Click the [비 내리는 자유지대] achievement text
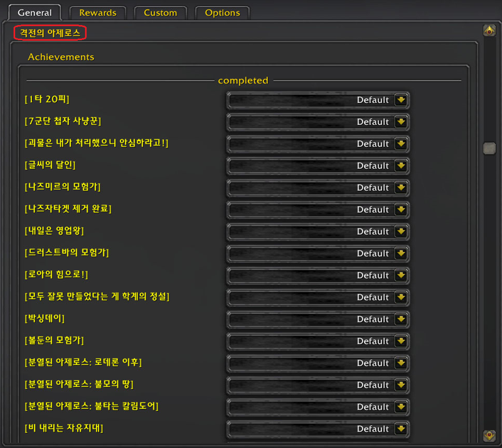Viewport: 502px width, 448px height. click(64, 428)
